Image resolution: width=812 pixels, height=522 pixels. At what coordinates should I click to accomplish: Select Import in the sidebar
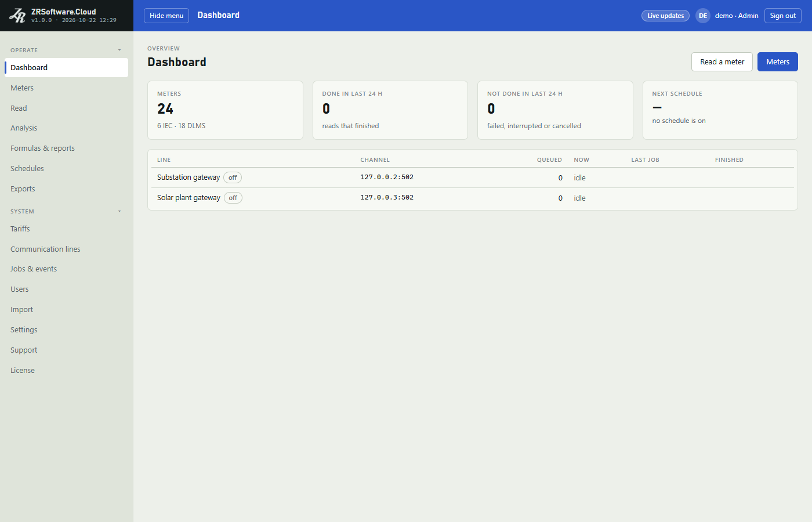67,309
